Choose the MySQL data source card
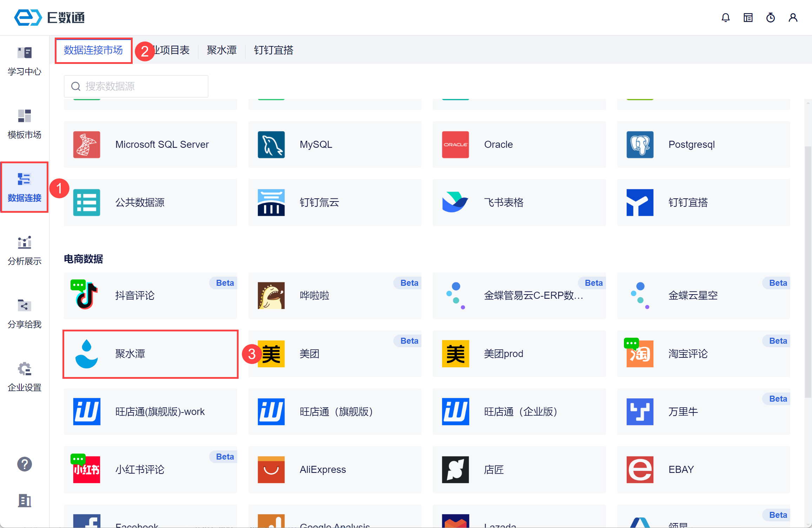812x528 pixels. 334,144
